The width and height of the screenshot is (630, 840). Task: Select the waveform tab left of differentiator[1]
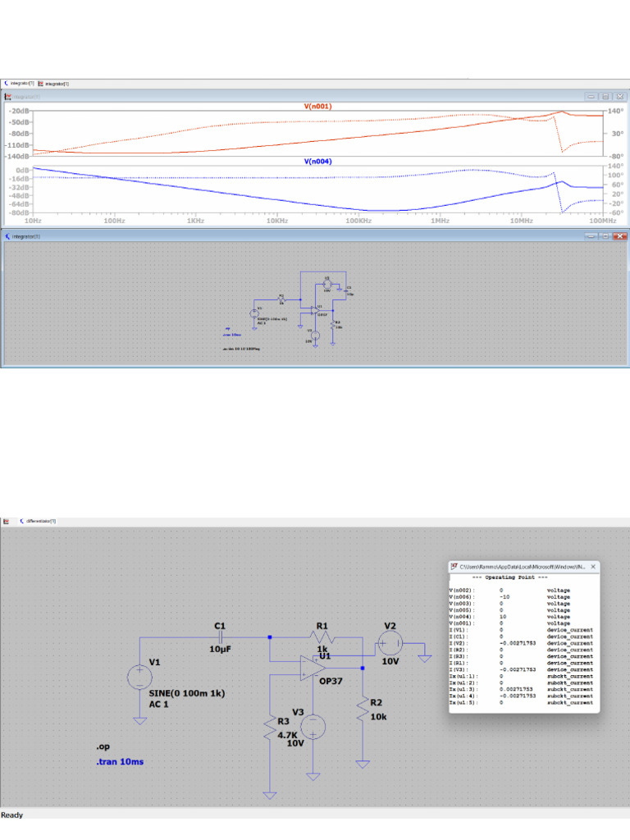[7, 521]
